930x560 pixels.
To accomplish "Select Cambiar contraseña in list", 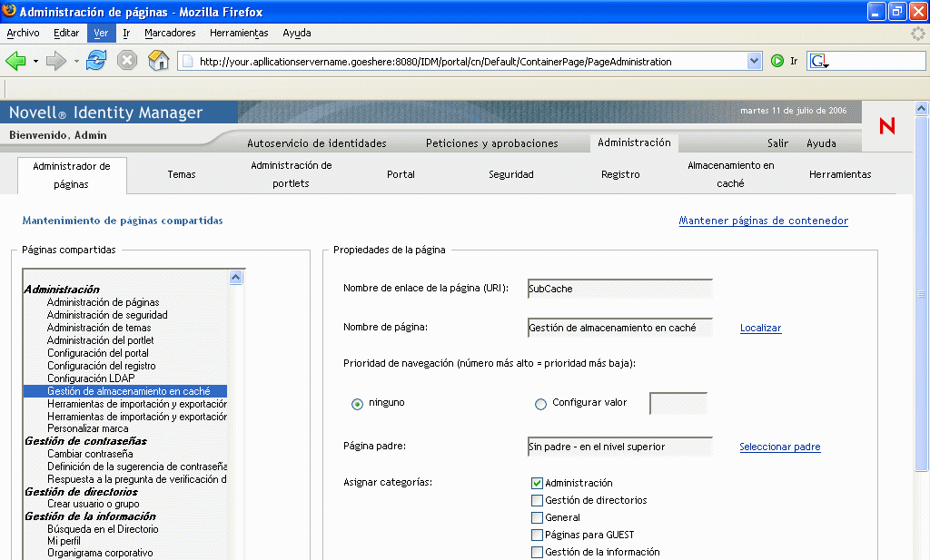I will coord(90,454).
